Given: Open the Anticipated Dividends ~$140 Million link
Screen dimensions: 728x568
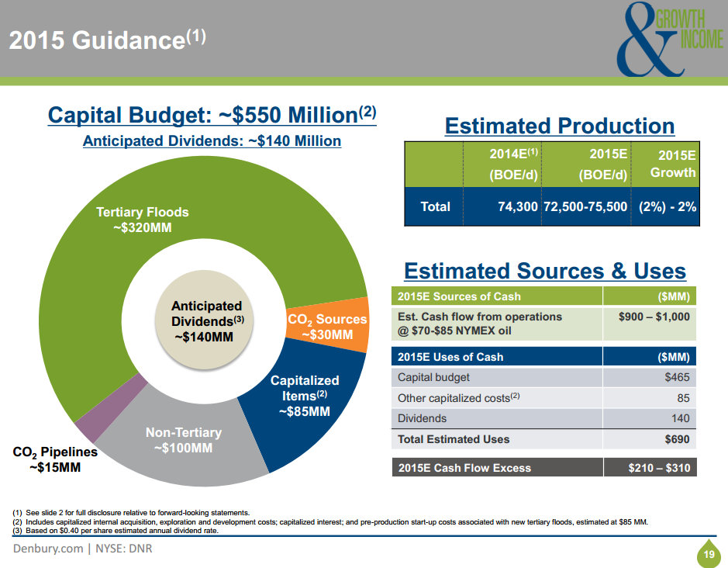Looking at the screenshot, I should (212, 141).
